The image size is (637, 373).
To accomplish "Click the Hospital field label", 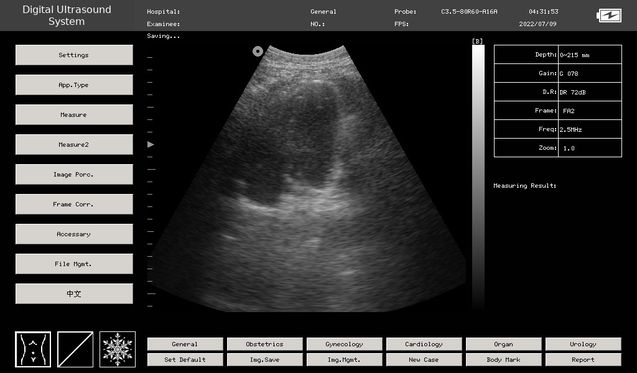I will (163, 12).
